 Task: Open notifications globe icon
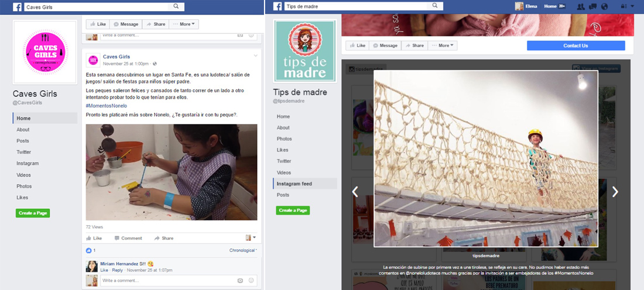point(604,6)
